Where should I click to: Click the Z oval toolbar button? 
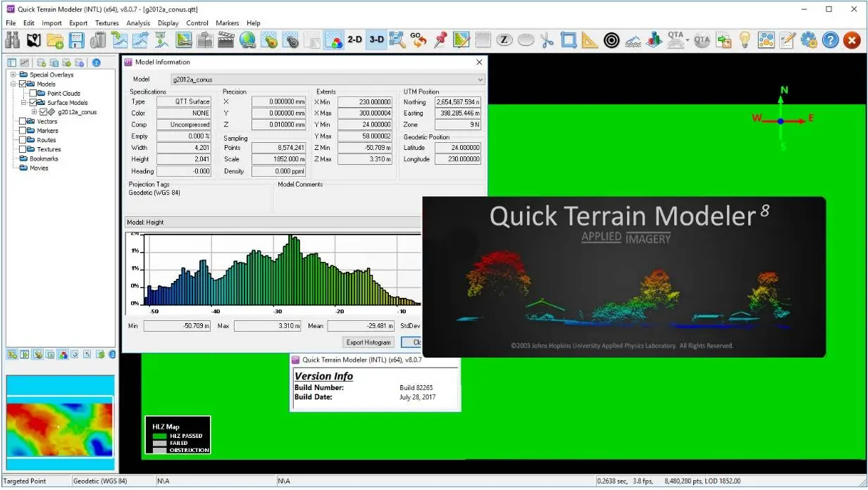[x=504, y=40]
